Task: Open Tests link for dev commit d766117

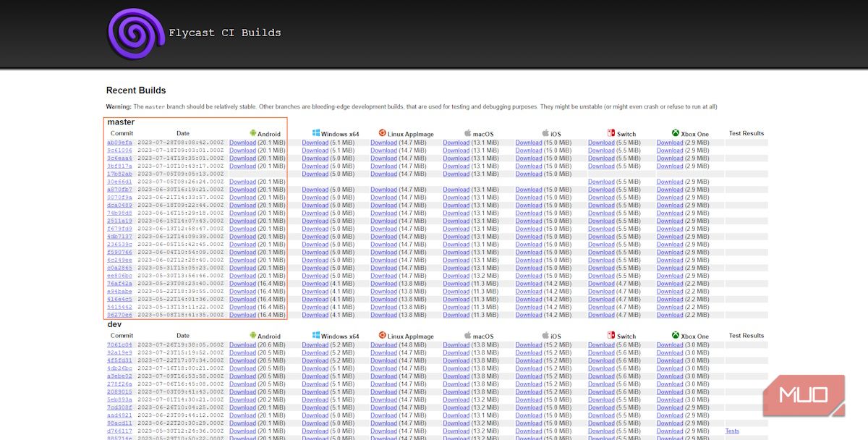Action: pos(732,431)
